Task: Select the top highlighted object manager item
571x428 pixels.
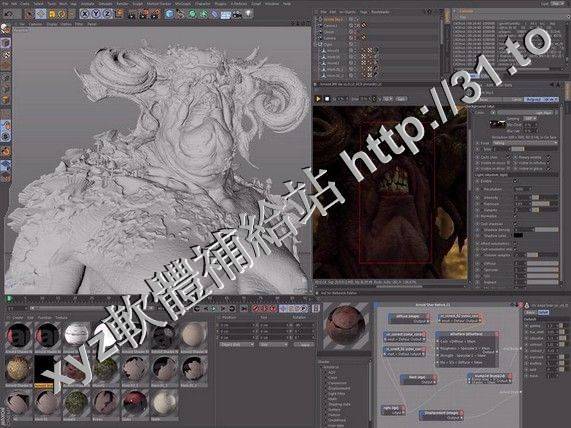Action: click(333, 20)
